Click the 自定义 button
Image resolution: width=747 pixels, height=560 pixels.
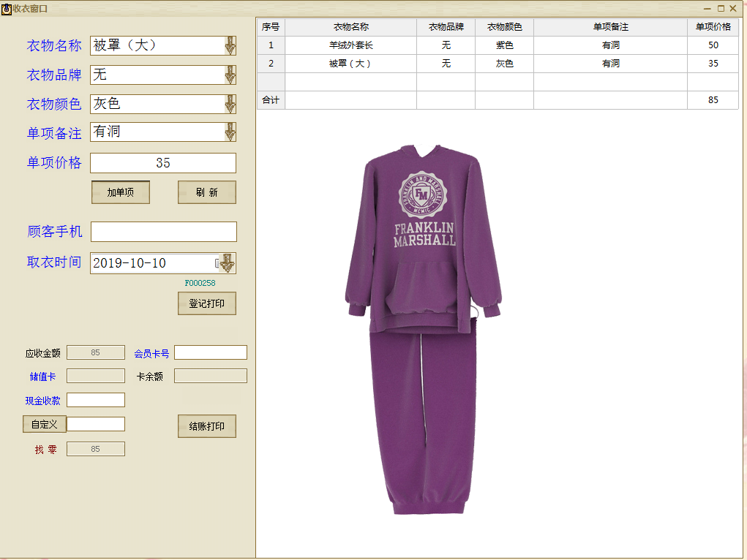click(x=45, y=424)
